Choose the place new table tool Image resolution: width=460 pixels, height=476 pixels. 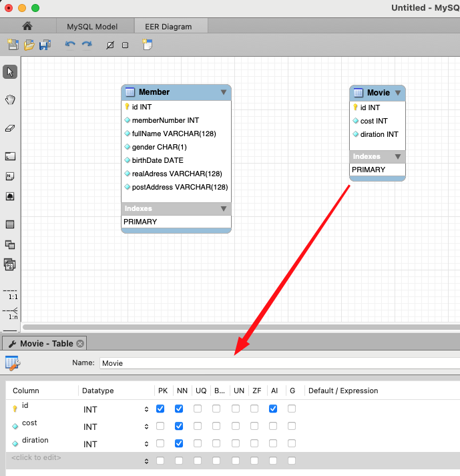[x=10, y=224]
